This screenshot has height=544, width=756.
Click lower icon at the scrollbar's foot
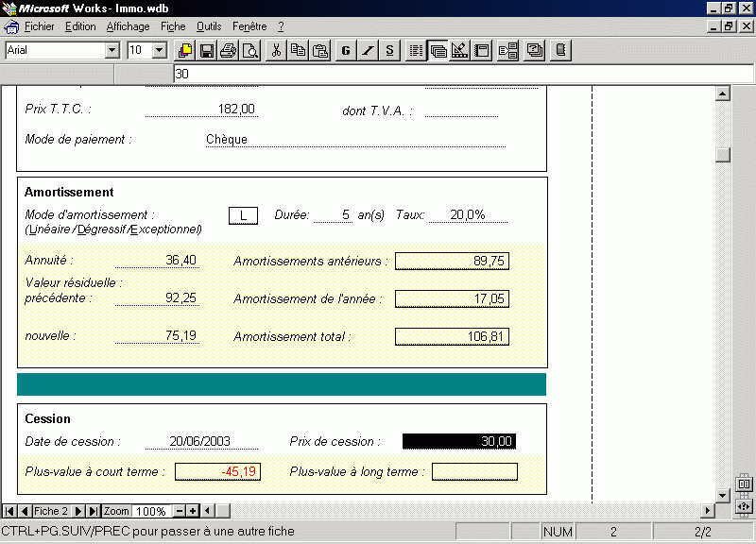tap(744, 507)
